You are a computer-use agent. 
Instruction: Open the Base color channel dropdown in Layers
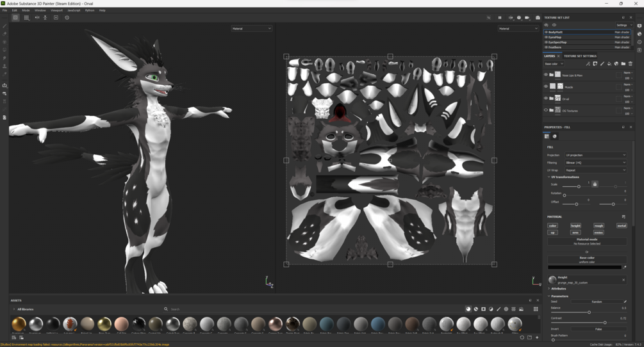pyautogui.click(x=554, y=63)
